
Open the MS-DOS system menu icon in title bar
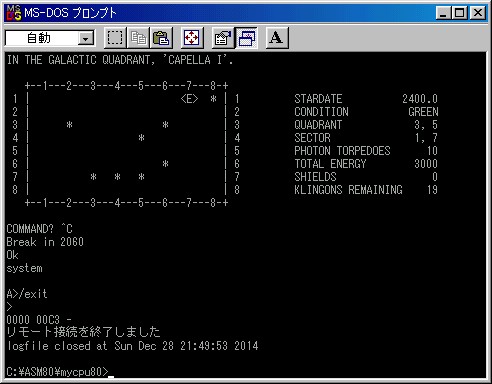[14, 13]
